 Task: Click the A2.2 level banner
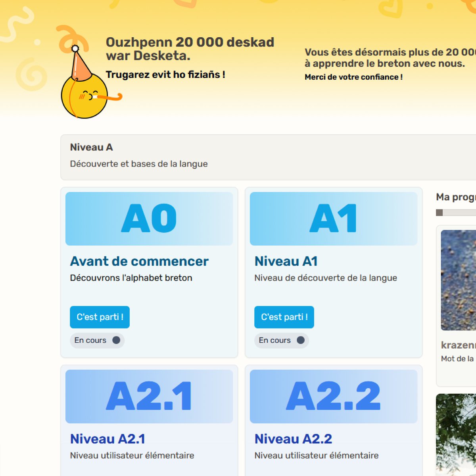coord(334,396)
